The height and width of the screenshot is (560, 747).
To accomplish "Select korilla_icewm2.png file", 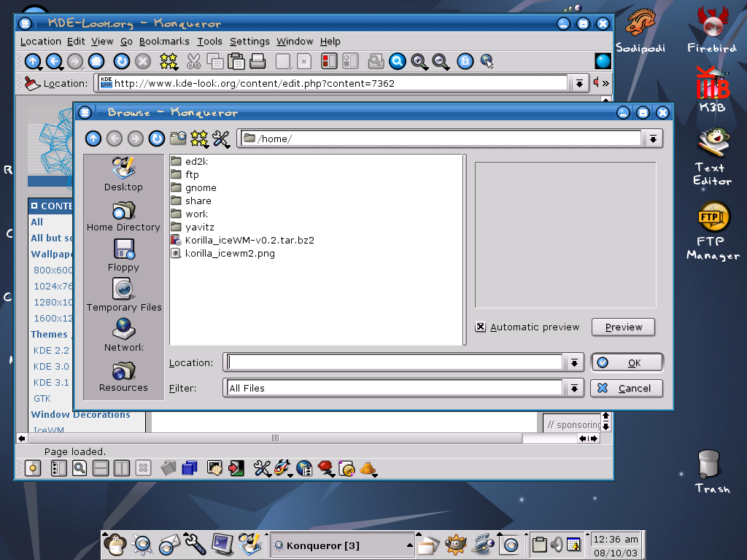I will [223, 253].
